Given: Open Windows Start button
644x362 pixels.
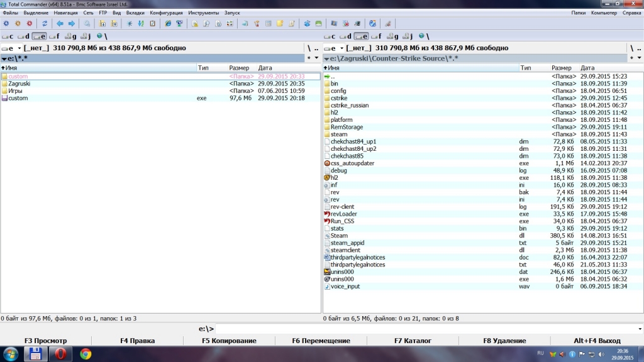Looking at the screenshot, I should tap(11, 354).
